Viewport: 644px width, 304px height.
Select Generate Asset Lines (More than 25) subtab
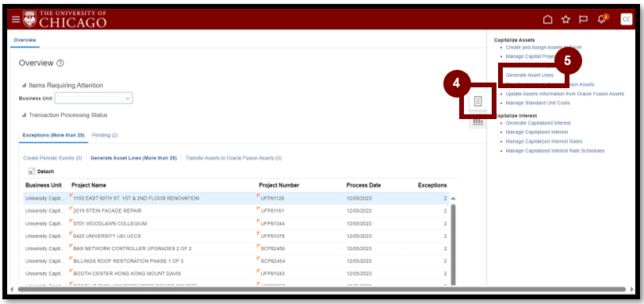pos(133,158)
